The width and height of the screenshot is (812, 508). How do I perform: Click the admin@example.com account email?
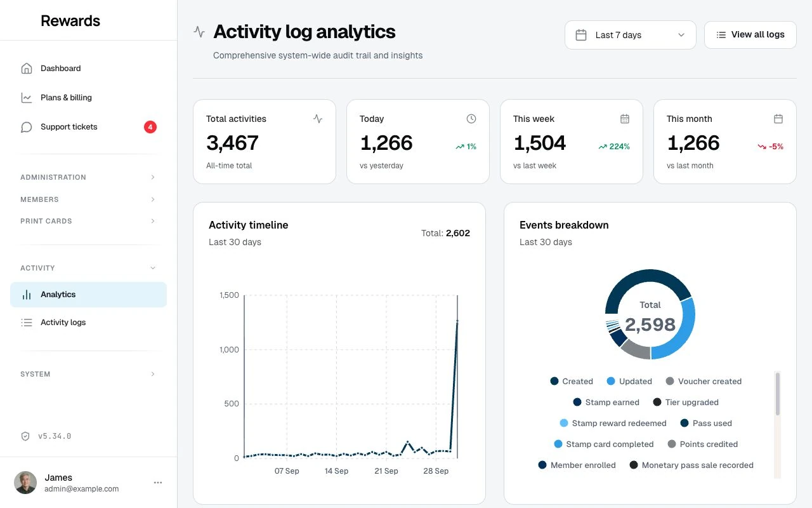coord(82,489)
